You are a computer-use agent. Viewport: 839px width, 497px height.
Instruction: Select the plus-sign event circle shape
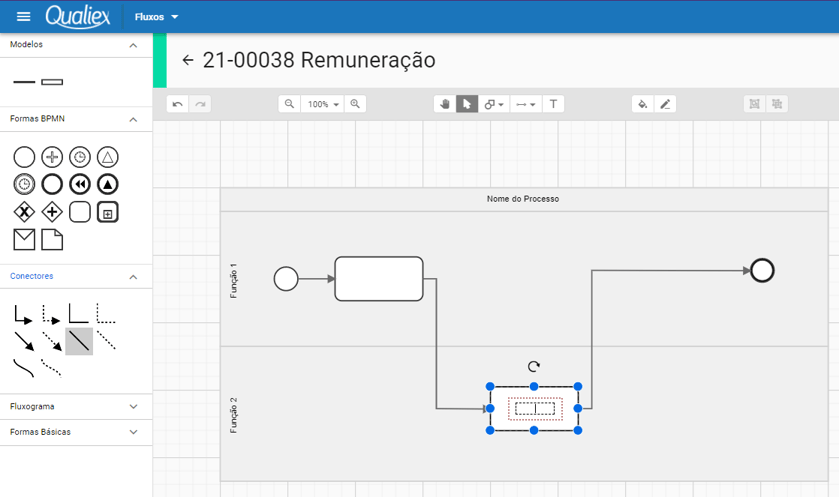tap(52, 157)
